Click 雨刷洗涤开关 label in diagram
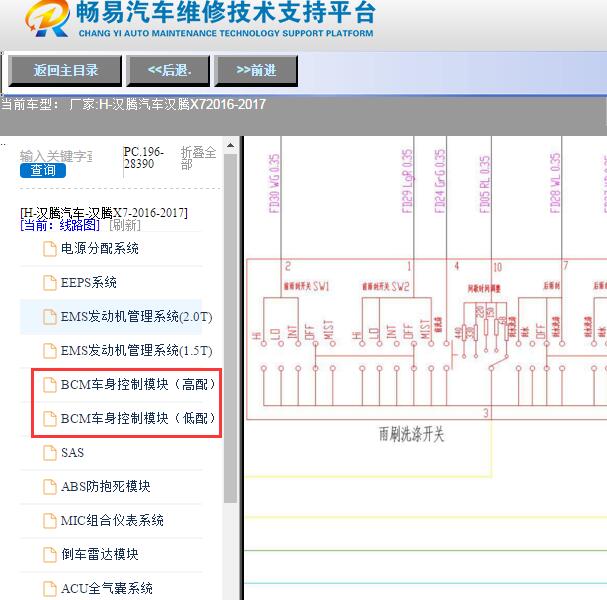The image size is (607, 600). click(x=411, y=434)
